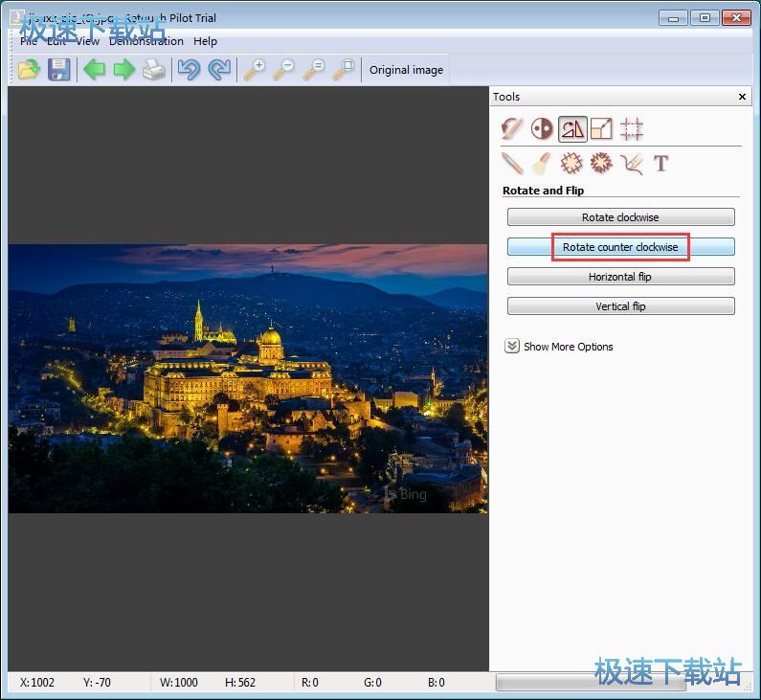
Task: Open the Help menu
Action: coord(205,41)
